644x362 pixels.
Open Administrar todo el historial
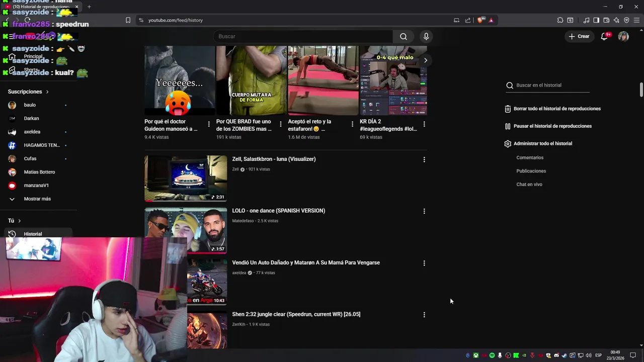point(538,144)
